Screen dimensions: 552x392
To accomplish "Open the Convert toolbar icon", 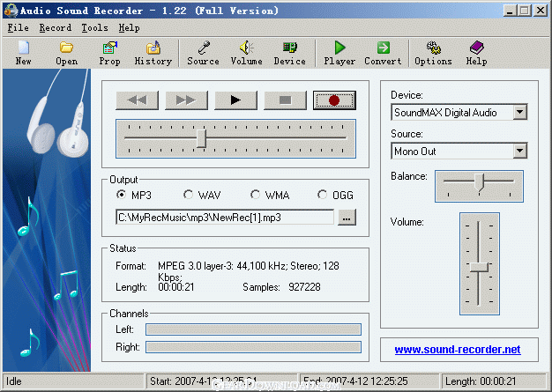I will tap(383, 53).
